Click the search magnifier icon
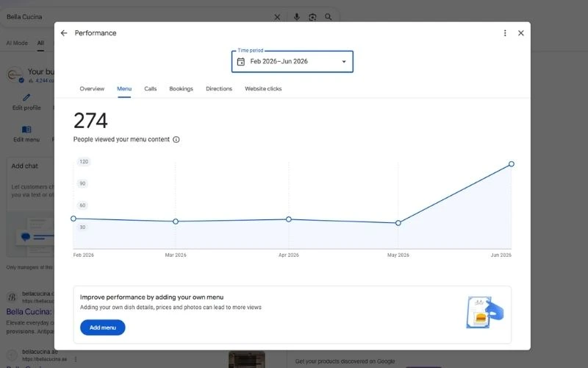The image size is (588, 368). (328, 17)
